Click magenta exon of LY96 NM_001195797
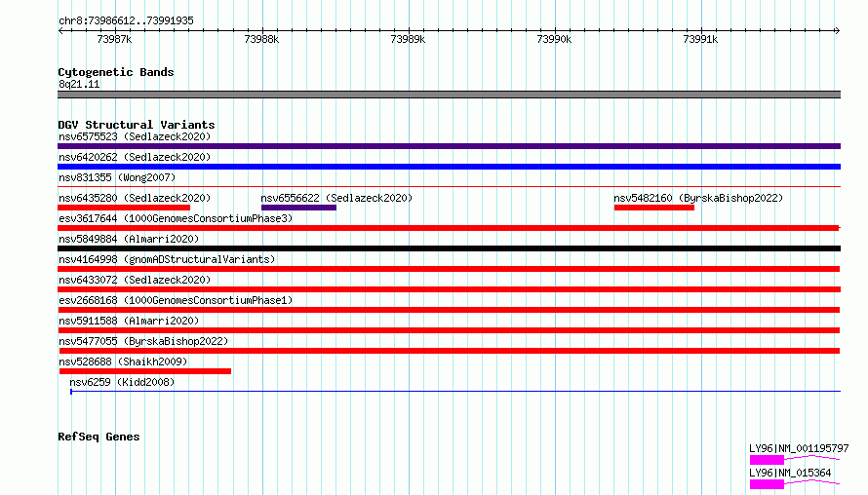The width and height of the screenshot is (868, 495). pyautogui.click(x=767, y=460)
